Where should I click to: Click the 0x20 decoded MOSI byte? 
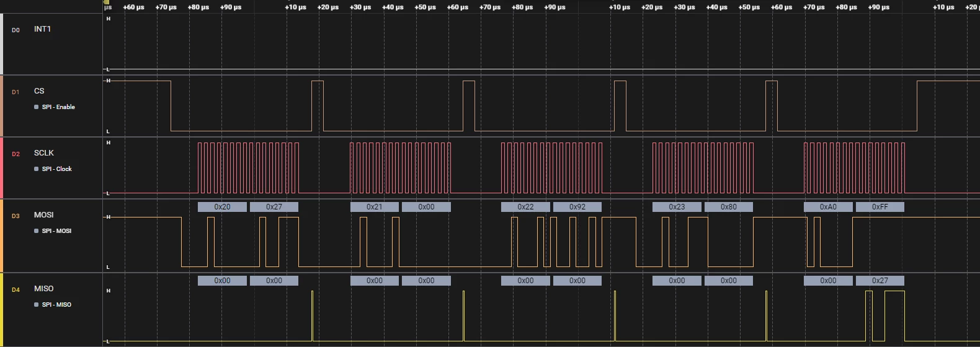pyautogui.click(x=222, y=207)
